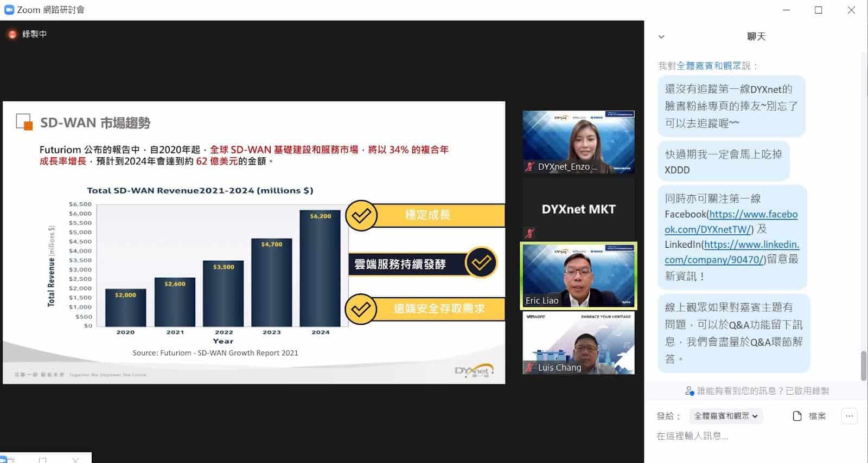
Task: Click chat message about Q&A功能留下訊息
Action: point(733,333)
